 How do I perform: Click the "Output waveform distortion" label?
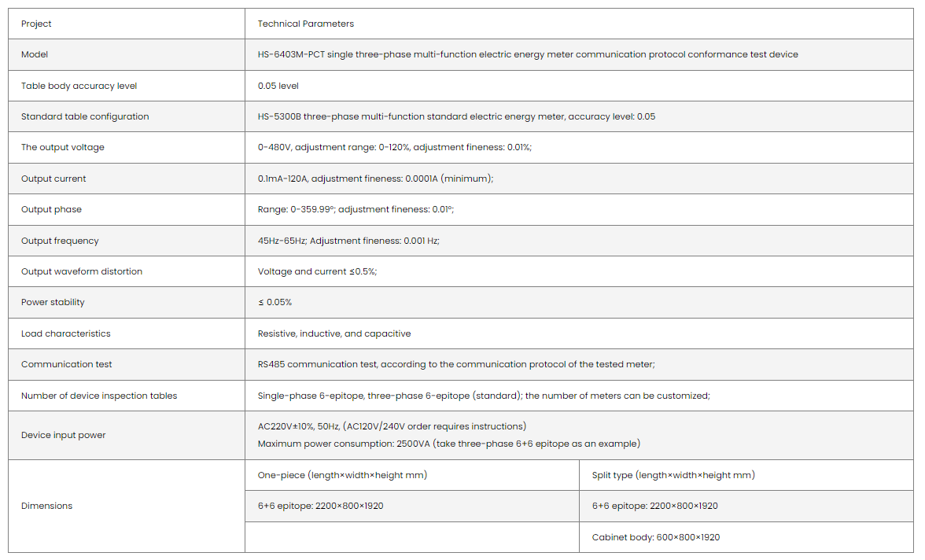tap(82, 271)
